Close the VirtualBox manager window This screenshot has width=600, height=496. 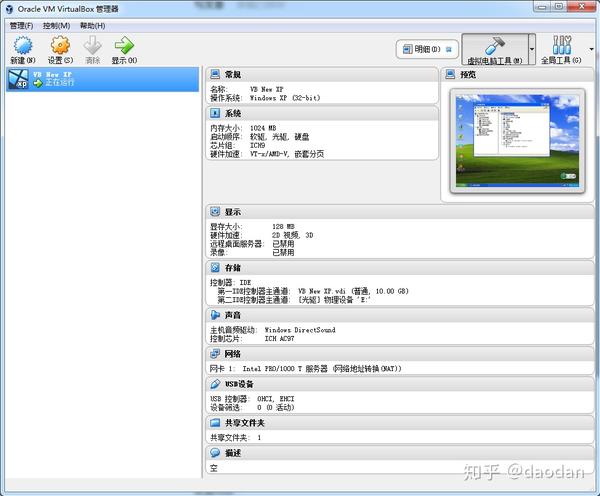coord(580,7)
